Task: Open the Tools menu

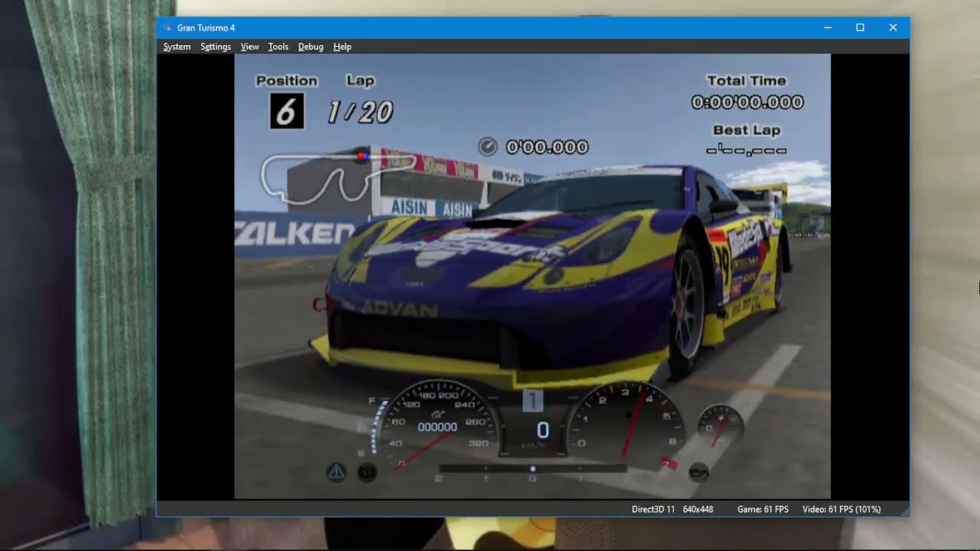Action: 278,47
